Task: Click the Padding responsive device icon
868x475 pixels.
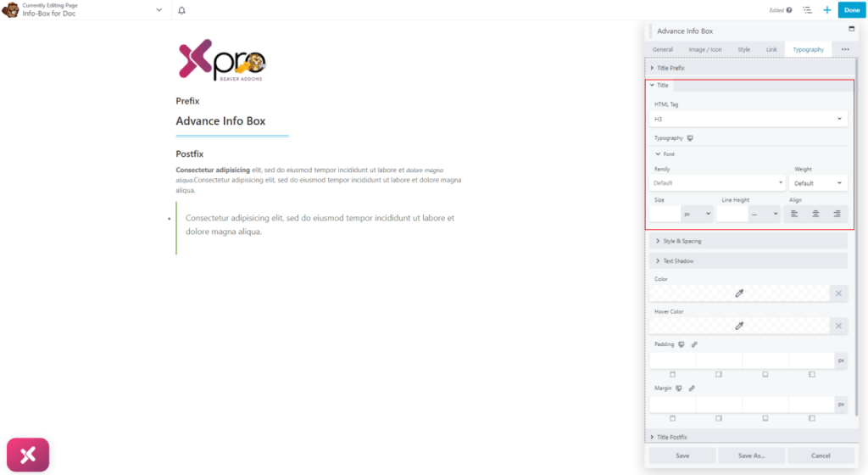Action: click(682, 344)
